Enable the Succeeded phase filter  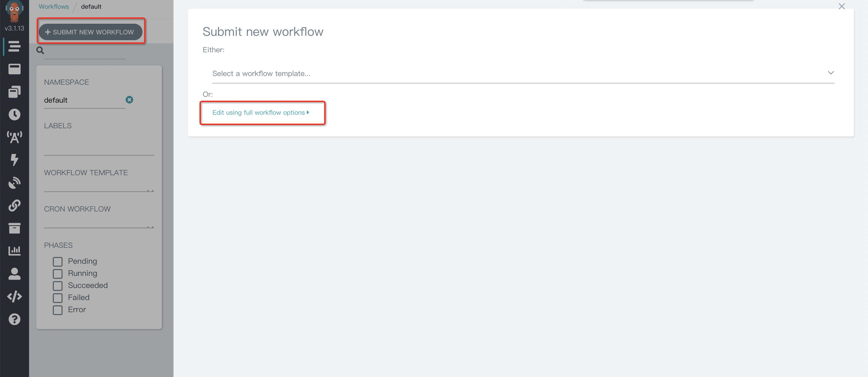[x=58, y=286]
